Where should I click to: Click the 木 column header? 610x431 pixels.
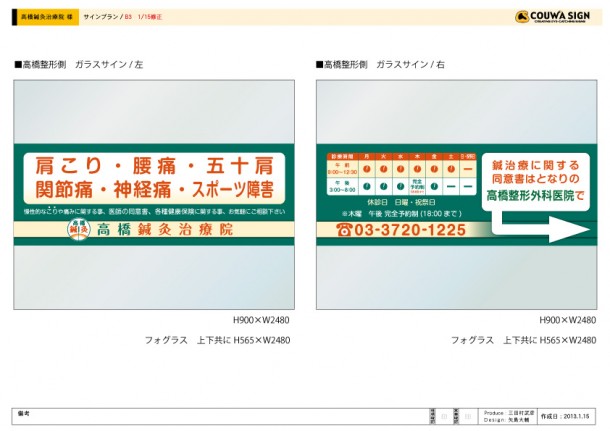[417, 156]
